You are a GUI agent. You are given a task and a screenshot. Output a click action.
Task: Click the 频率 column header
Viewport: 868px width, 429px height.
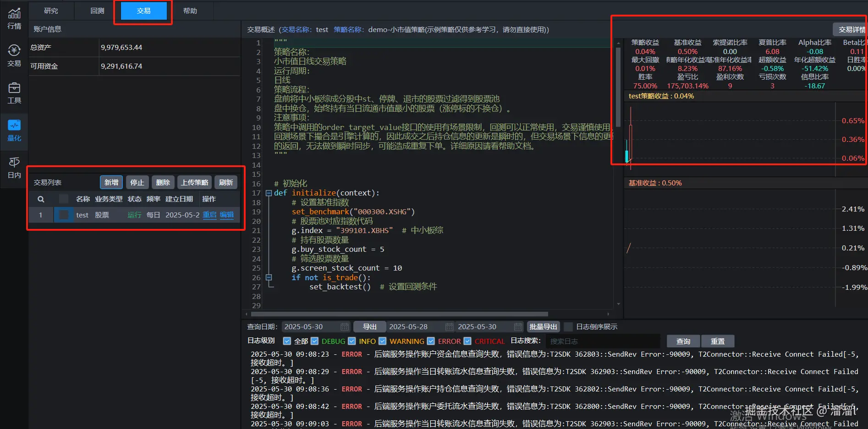(x=154, y=199)
